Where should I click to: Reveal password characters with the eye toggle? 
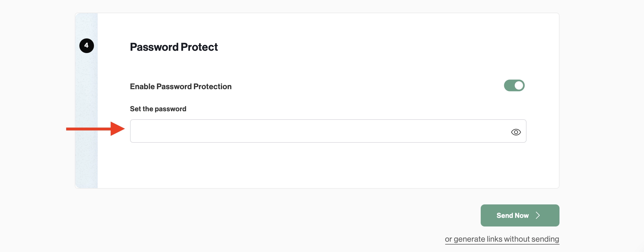(x=516, y=132)
